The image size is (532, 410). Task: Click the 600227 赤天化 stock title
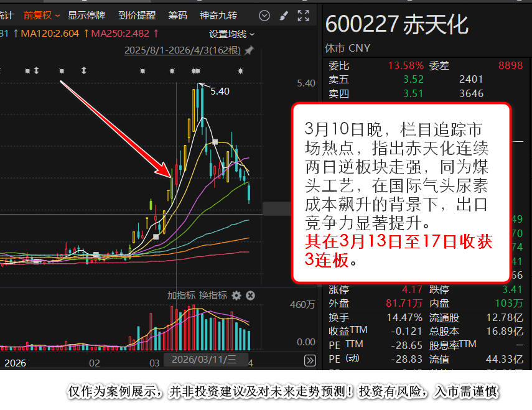[x=396, y=24]
